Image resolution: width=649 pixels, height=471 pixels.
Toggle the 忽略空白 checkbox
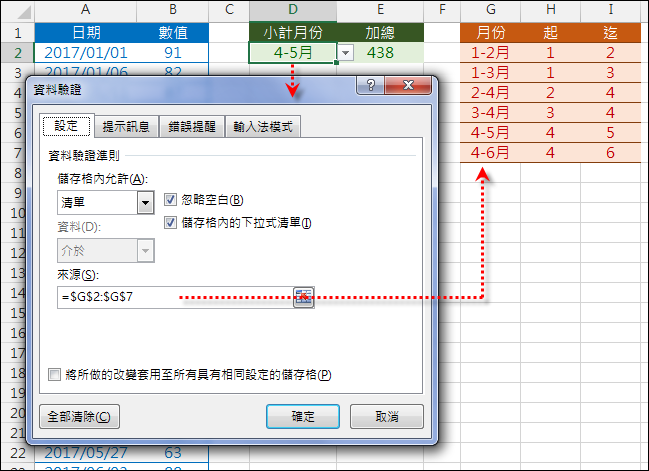(170, 199)
